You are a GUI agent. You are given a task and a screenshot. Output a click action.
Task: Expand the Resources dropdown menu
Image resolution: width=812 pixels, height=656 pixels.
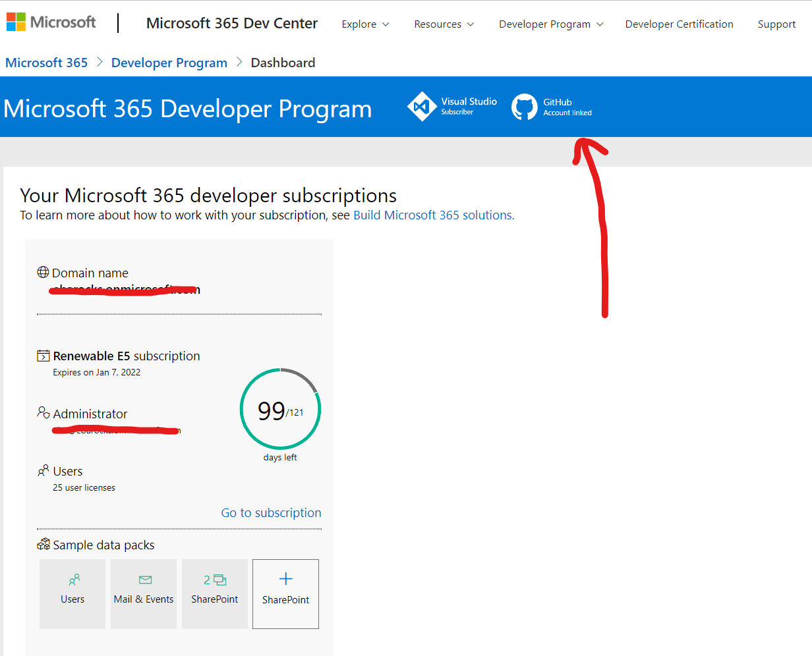pyautogui.click(x=444, y=24)
